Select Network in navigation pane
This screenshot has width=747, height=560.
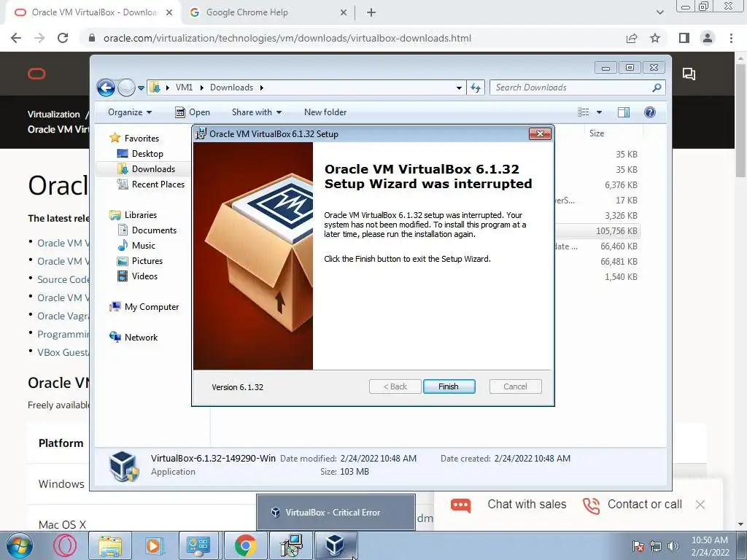[141, 338]
